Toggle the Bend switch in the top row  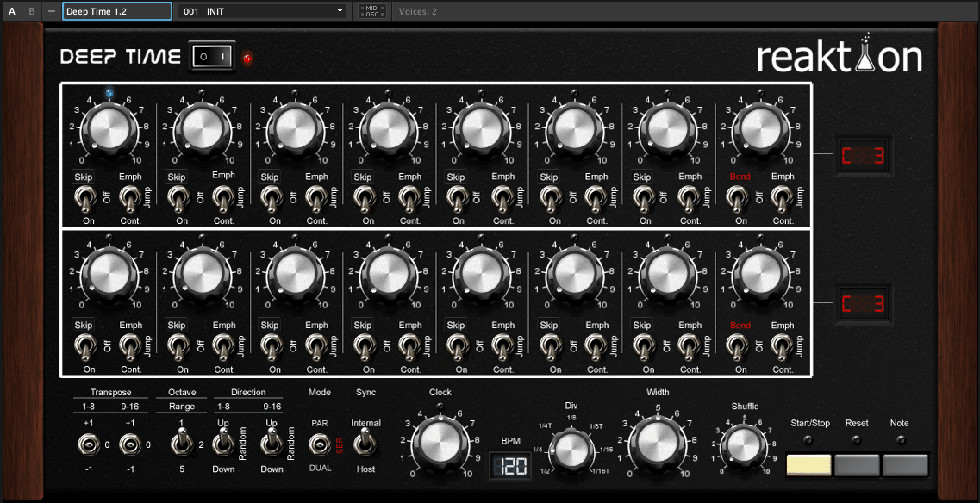pos(735,199)
